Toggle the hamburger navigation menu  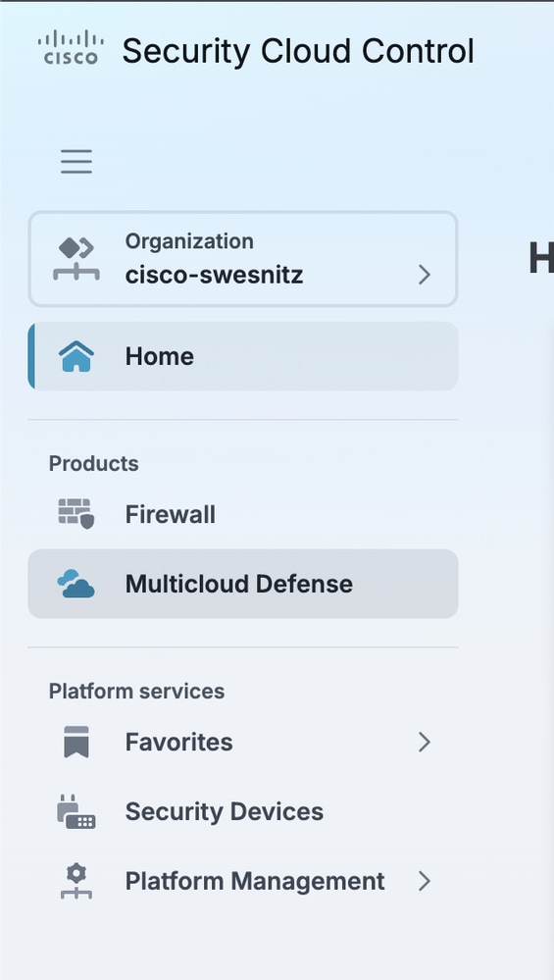point(76,162)
